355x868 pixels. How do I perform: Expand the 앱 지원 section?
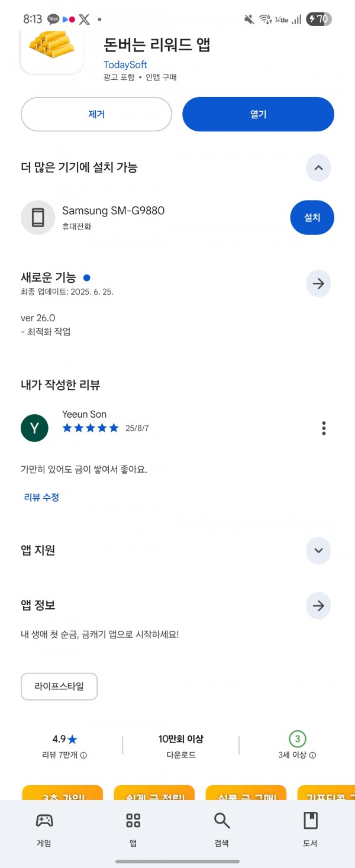click(318, 551)
